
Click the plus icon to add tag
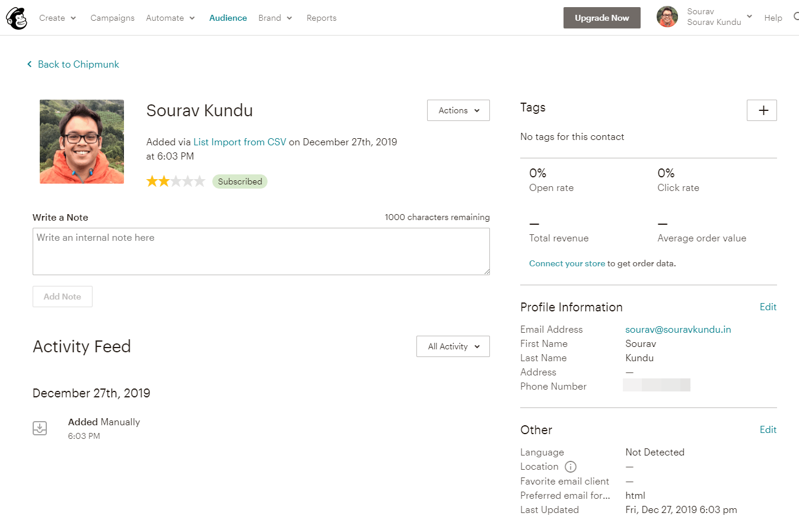coord(762,110)
